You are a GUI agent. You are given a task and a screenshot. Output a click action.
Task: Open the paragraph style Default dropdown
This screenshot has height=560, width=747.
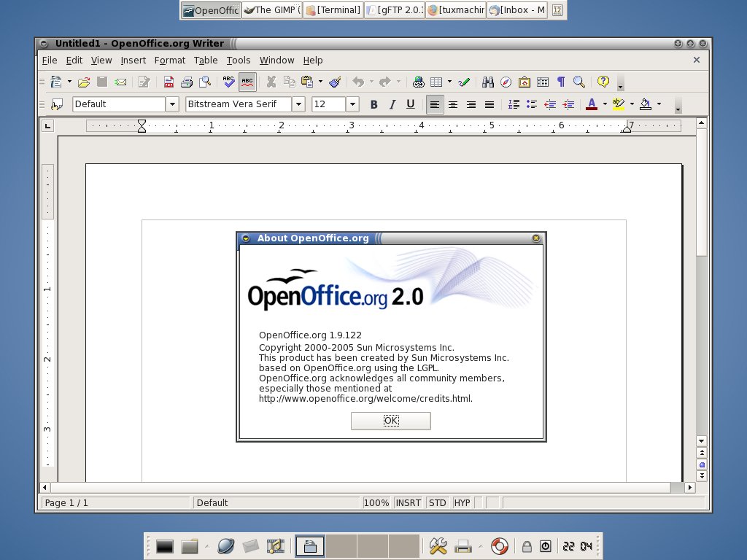(x=172, y=104)
